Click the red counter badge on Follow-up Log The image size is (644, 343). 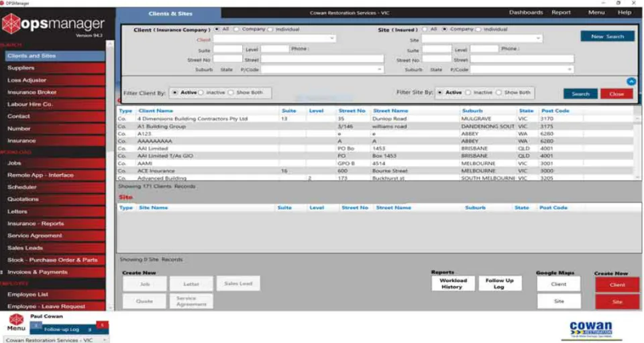tap(102, 325)
